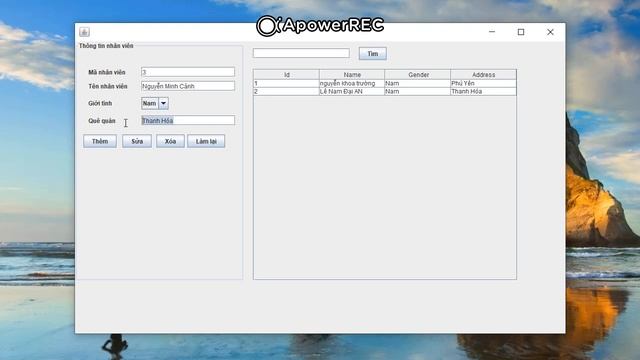Click Gender cell 'Nam' in Lê Nam row

418,91
